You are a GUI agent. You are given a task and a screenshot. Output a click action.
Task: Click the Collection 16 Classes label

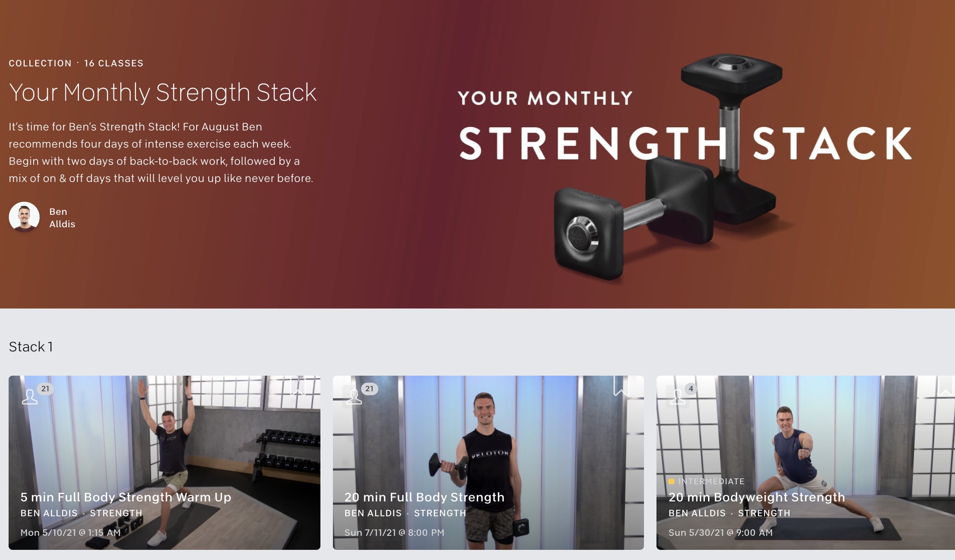pyautogui.click(x=76, y=63)
